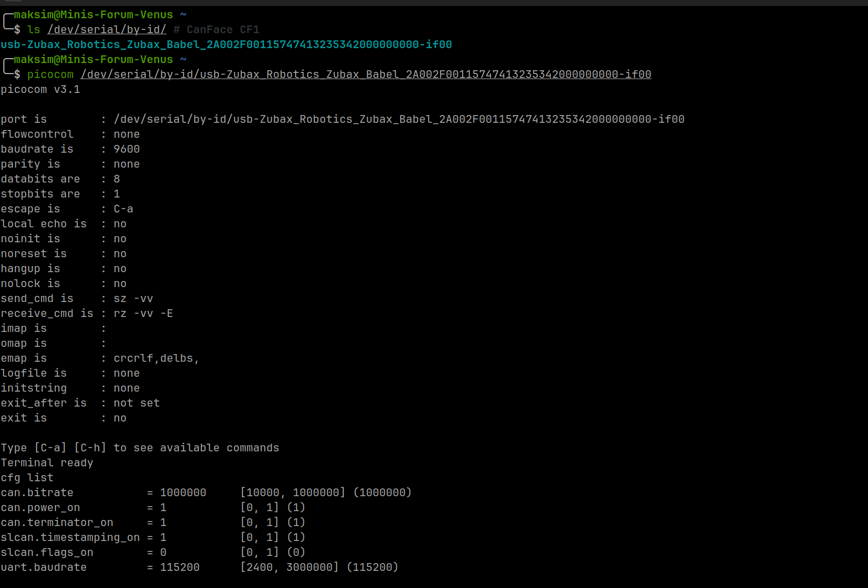Image resolution: width=868 pixels, height=588 pixels.
Task: Click the underlined device path in picocom command
Action: [x=365, y=74]
